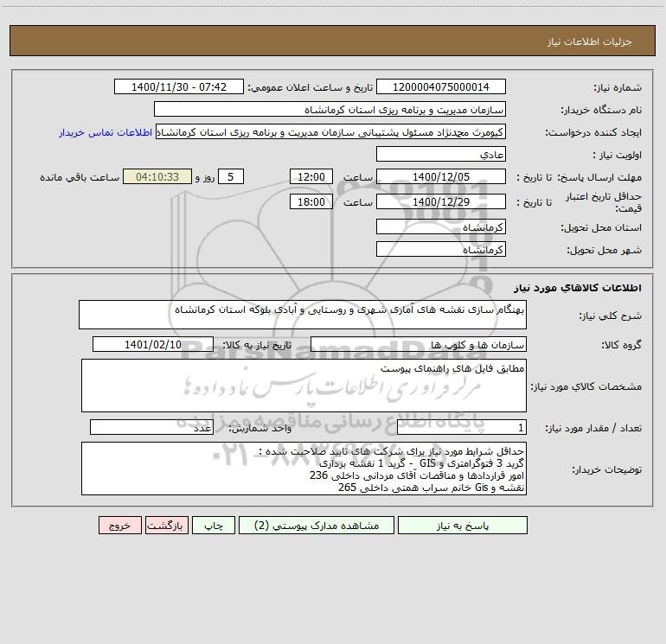The width and height of the screenshot is (666, 644).
Task: Click the حداقل تاریخ اعتبار قیمت label
Action: click(x=604, y=202)
